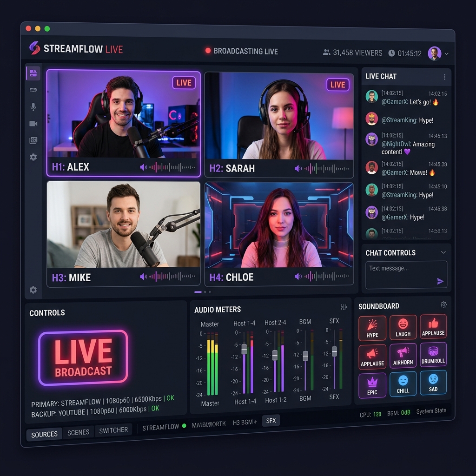Open closed captions icon in sidebar

pyautogui.click(x=33, y=140)
